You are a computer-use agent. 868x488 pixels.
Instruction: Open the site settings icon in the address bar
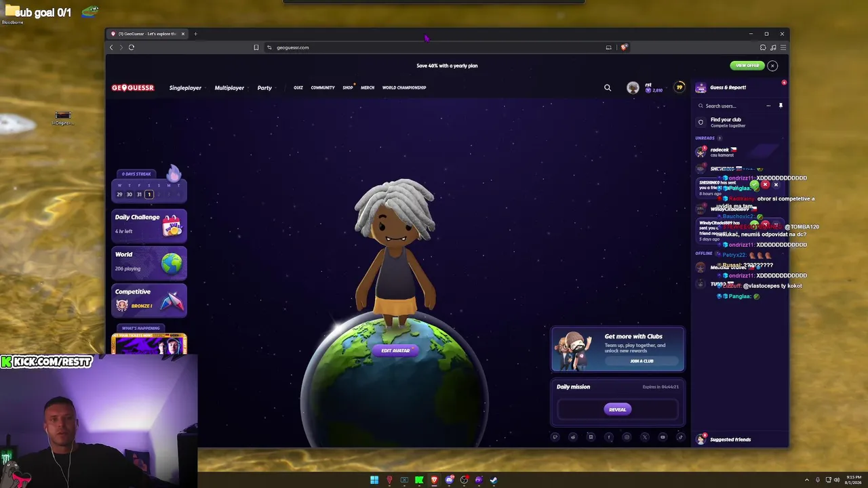(x=269, y=47)
